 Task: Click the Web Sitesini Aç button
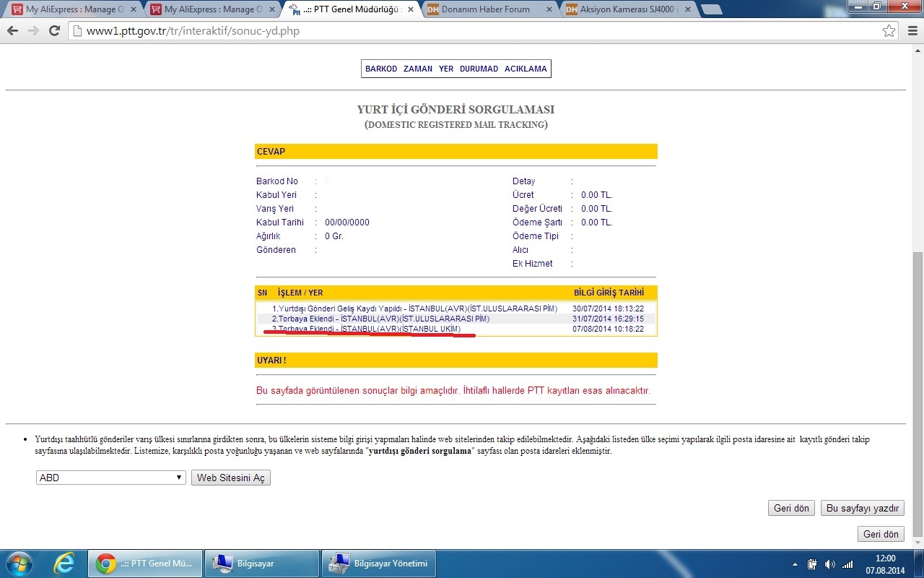(231, 478)
